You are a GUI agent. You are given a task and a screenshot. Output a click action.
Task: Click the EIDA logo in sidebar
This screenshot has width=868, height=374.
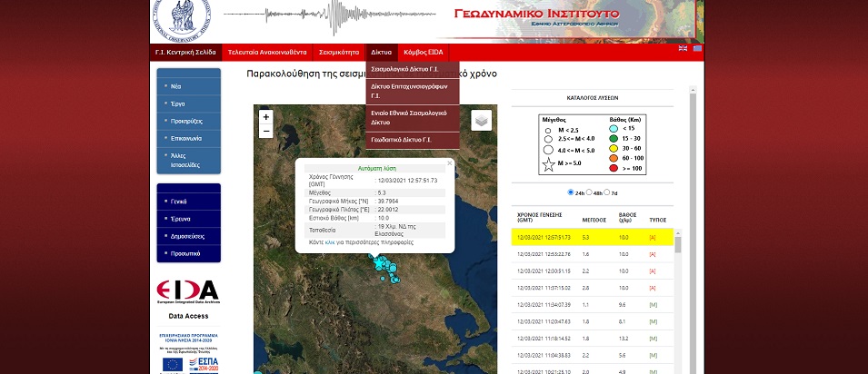click(187, 291)
